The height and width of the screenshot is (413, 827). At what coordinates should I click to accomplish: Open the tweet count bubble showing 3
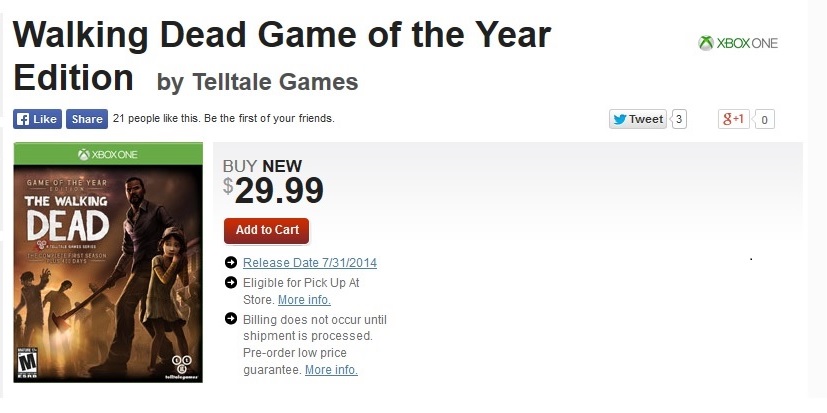(679, 119)
